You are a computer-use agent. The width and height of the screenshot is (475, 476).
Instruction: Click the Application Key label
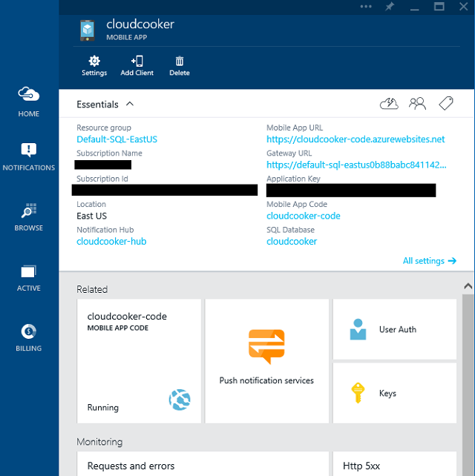pyautogui.click(x=293, y=179)
